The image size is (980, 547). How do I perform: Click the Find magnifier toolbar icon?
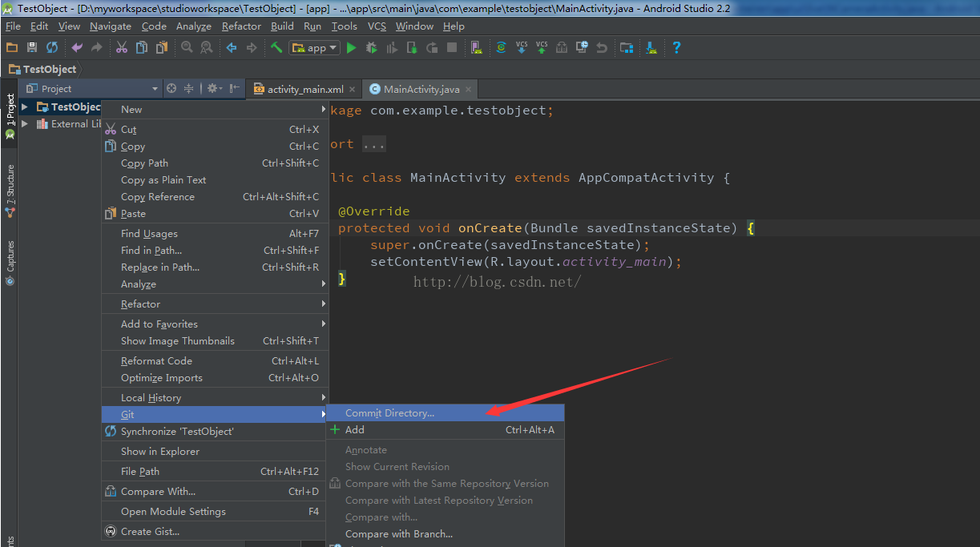pos(187,47)
